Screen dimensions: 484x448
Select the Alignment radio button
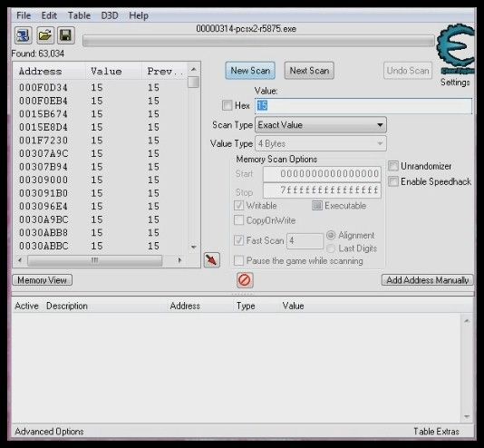pos(331,235)
